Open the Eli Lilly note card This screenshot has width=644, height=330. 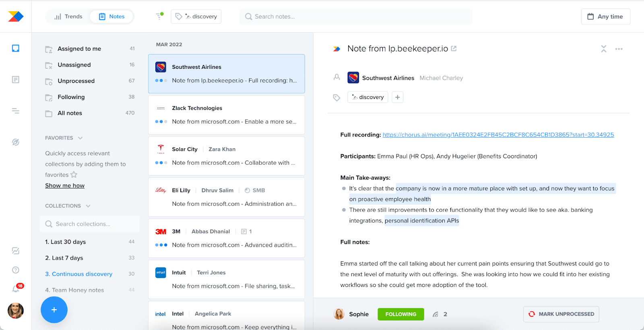click(x=227, y=197)
